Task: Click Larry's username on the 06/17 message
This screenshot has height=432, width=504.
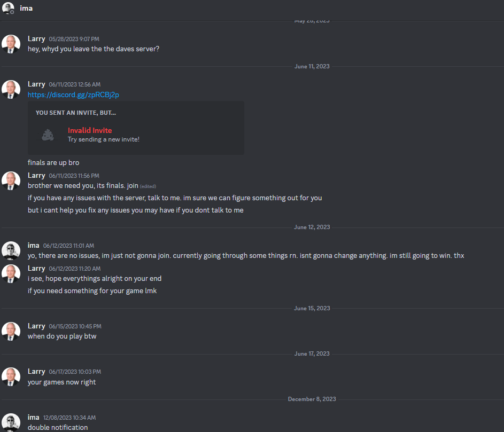Action: pos(36,371)
